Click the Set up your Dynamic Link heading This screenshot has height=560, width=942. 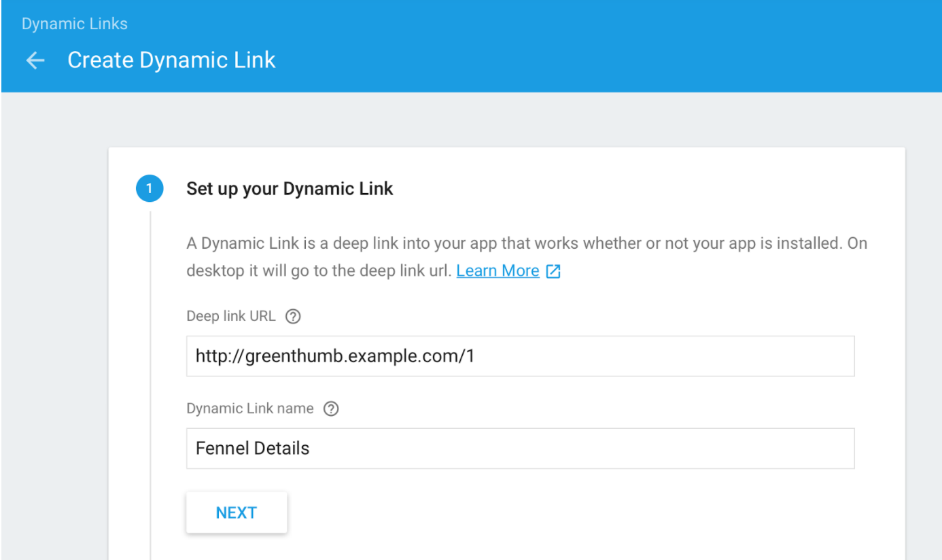coord(290,189)
